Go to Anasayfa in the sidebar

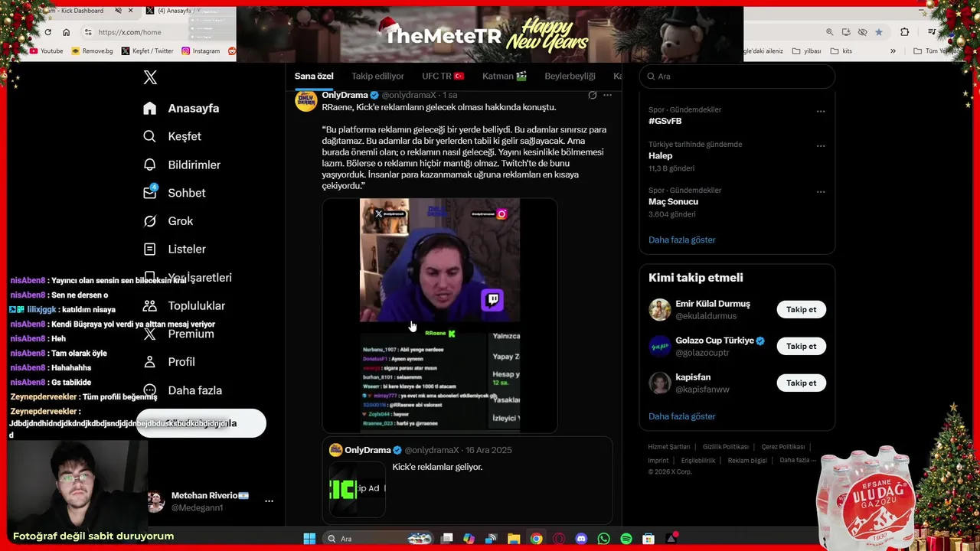181,108
